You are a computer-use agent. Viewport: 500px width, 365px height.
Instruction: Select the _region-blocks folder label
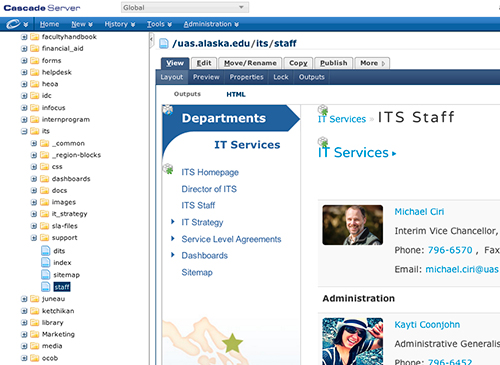[76, 155]
